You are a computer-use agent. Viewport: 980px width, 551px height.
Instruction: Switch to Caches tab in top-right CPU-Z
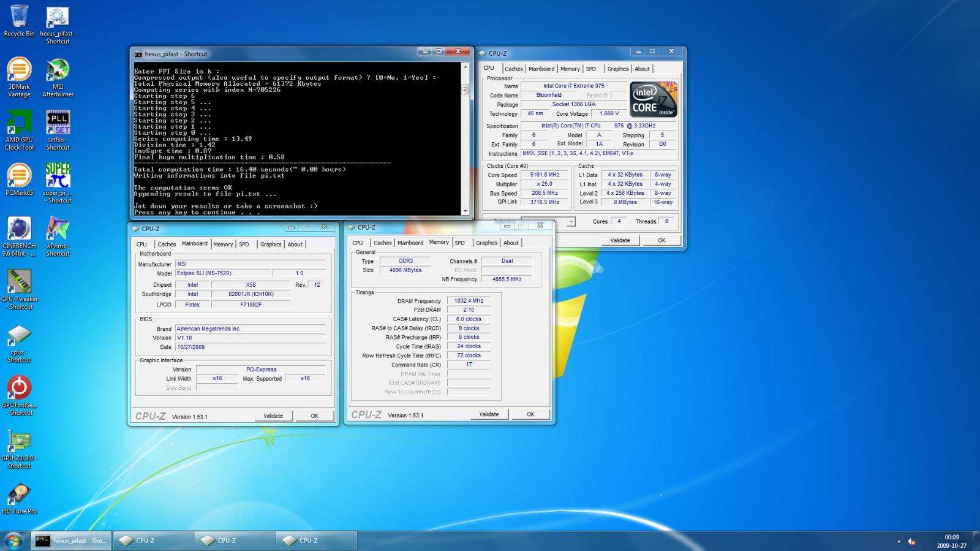(513, 69)
